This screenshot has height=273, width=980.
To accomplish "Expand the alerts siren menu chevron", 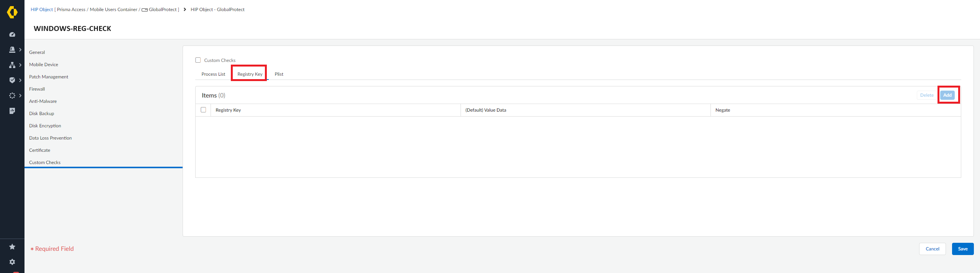I will (20, 50).
